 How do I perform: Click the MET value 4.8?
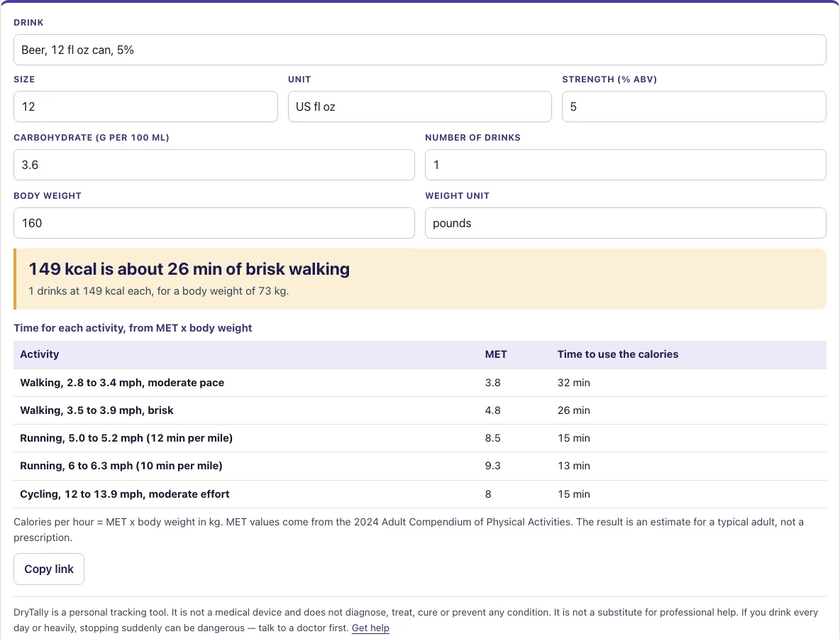pos(493,410)
